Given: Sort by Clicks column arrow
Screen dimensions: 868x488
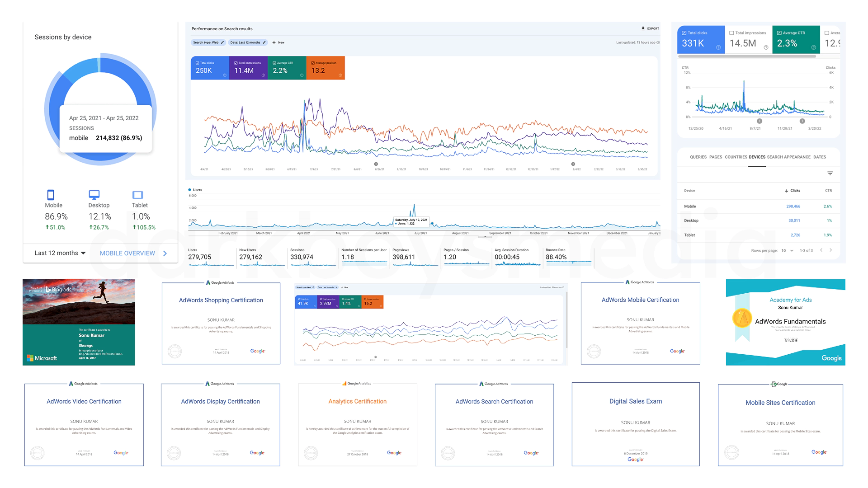Looking at the screenshot, I should click(787, 191).
